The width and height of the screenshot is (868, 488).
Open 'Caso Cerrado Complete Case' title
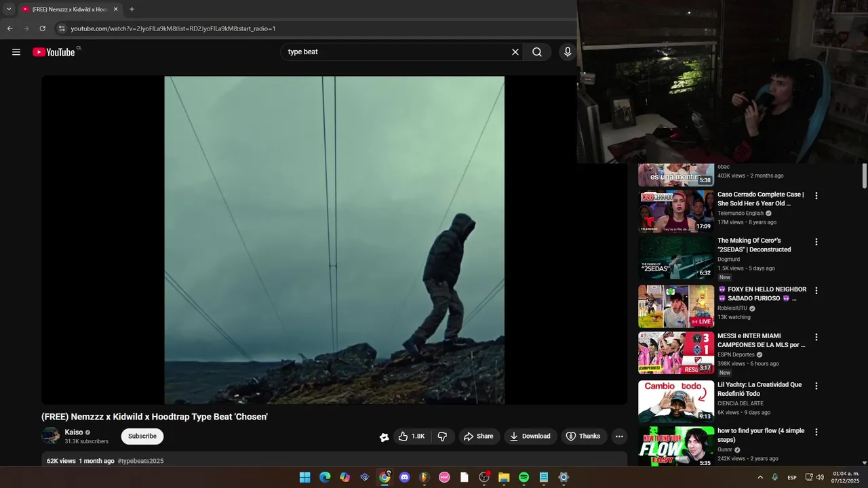(x=761, y=199)
